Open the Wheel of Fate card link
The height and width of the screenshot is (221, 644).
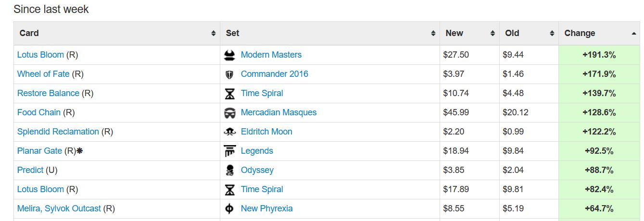click(x=43, y=74)
